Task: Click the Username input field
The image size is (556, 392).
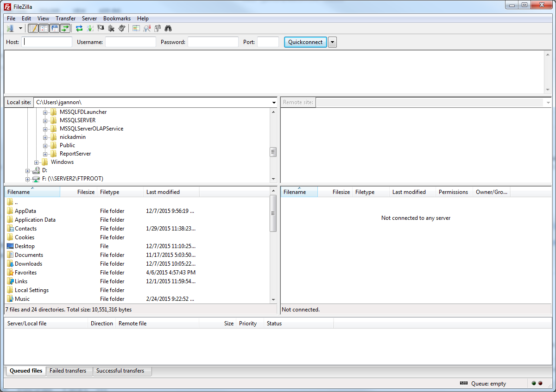Action: pos(131,42)
